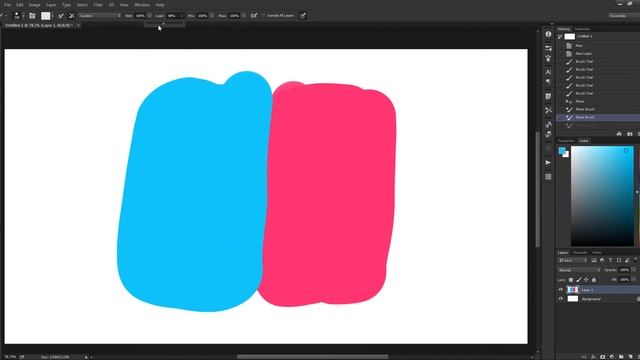Image resolution: width=640 pixels, height=360 pixels.
Task: Toggle clean brush after each stroke icon
Action: click(71, 16)
